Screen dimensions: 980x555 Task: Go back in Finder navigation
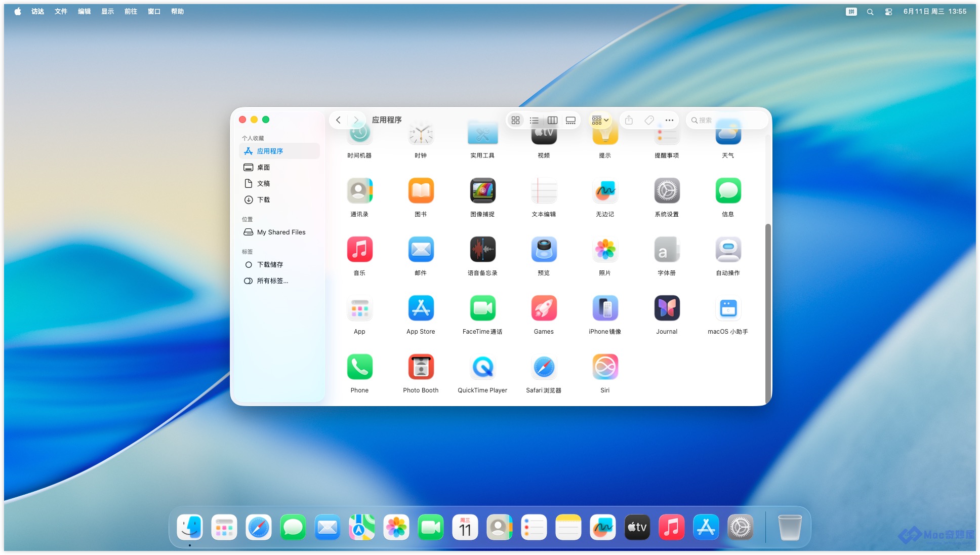(x=338, y=121)
